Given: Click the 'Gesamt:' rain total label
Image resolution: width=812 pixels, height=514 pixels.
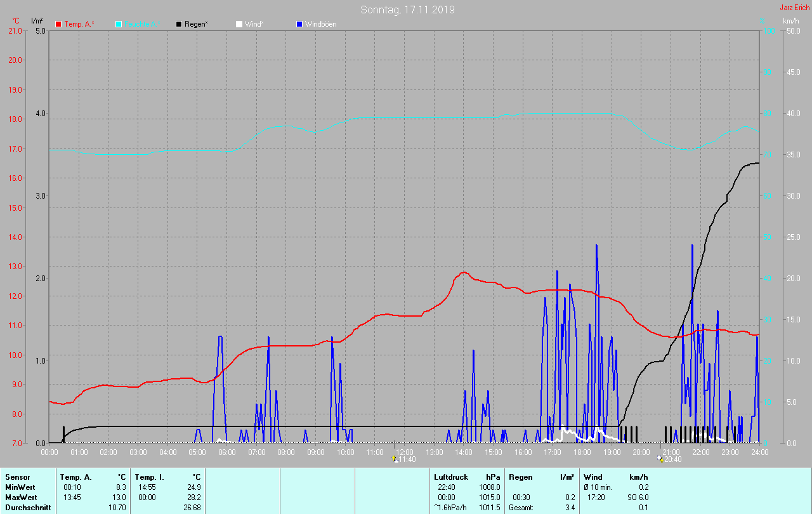Looking at the screenshot, I should [521, 507].
